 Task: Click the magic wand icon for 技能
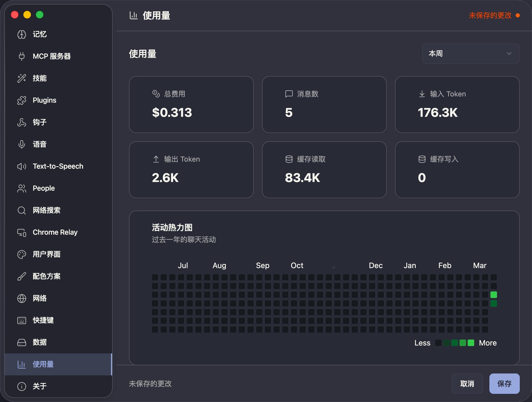(22, 78)
